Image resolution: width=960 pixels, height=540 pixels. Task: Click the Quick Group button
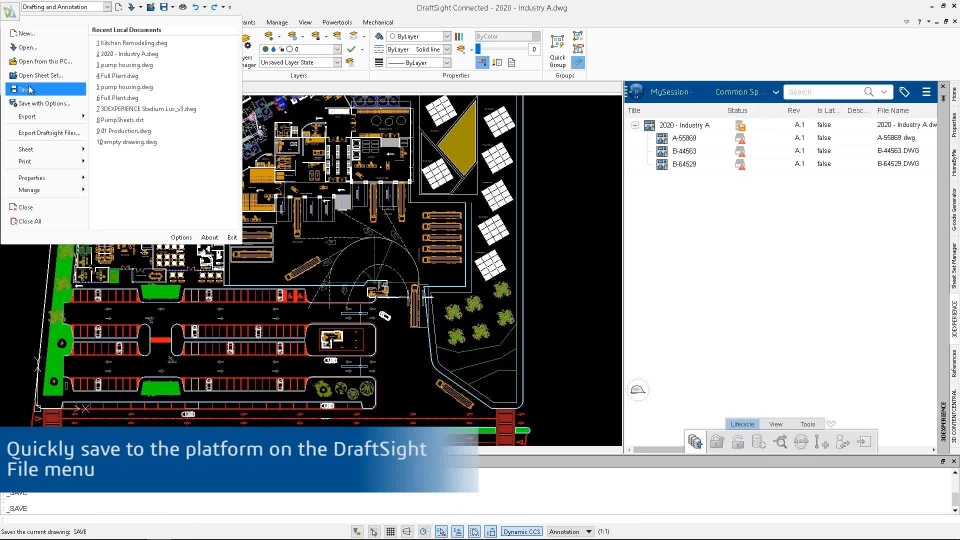tap(557, 51)
